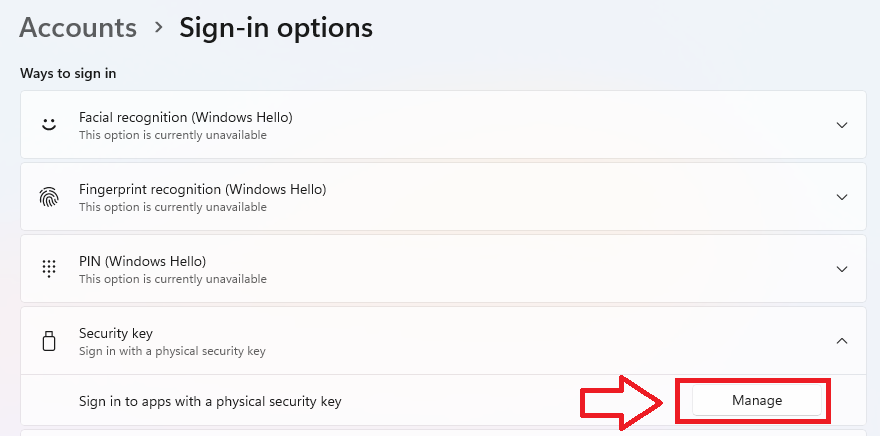Image resolution: width=880 pixels, height=436 pixels.
Task: Click the Security key row title
Action: click(116, 333)
